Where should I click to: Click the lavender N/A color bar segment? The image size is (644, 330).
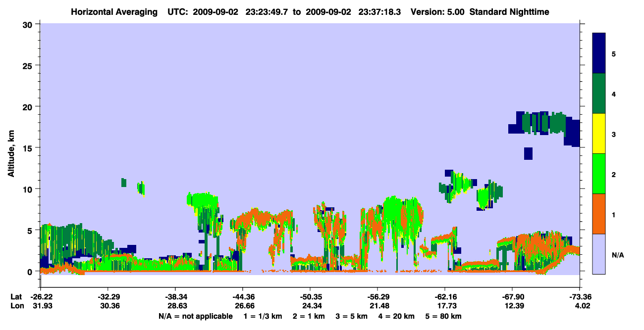(x=599, y=254)
